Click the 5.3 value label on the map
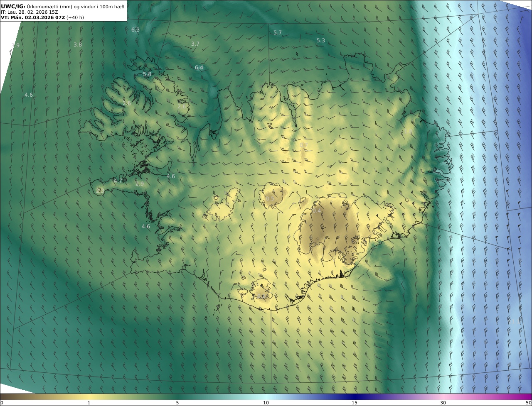This screenshot has height=406, width=532. (x=321, y=40)
